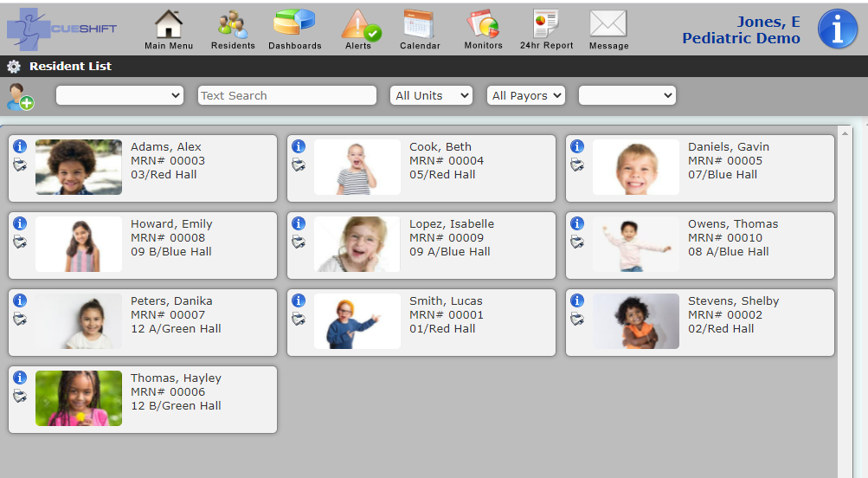Select resident name Cook, Beth
This screenshot has height=478, width=868.
[x=440, y=147]
